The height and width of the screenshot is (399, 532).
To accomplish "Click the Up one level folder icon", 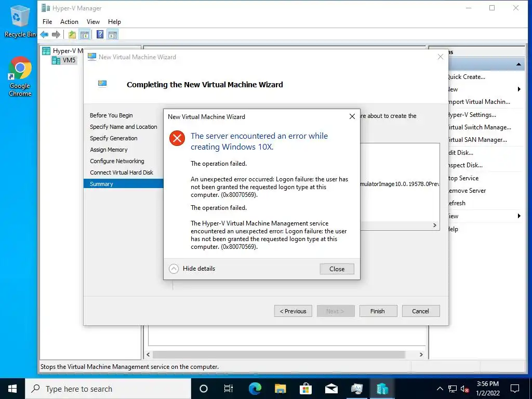I will 72,34.
